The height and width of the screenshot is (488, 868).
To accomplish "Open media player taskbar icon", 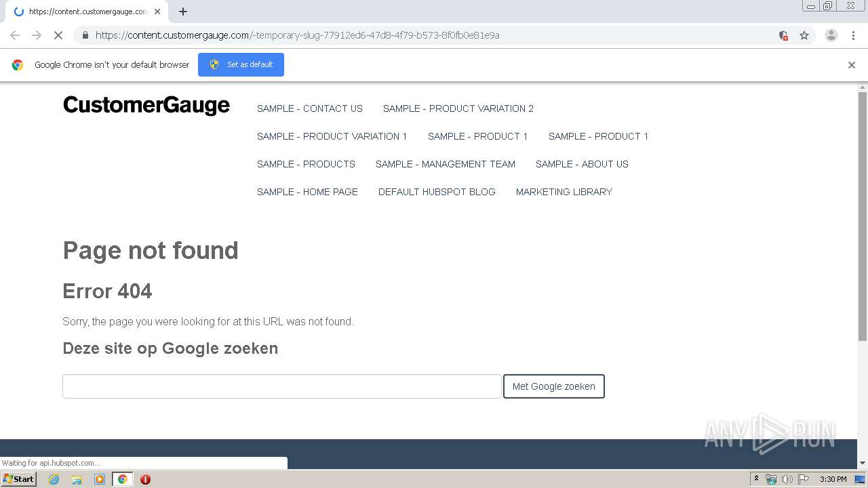I will point(100,479).
